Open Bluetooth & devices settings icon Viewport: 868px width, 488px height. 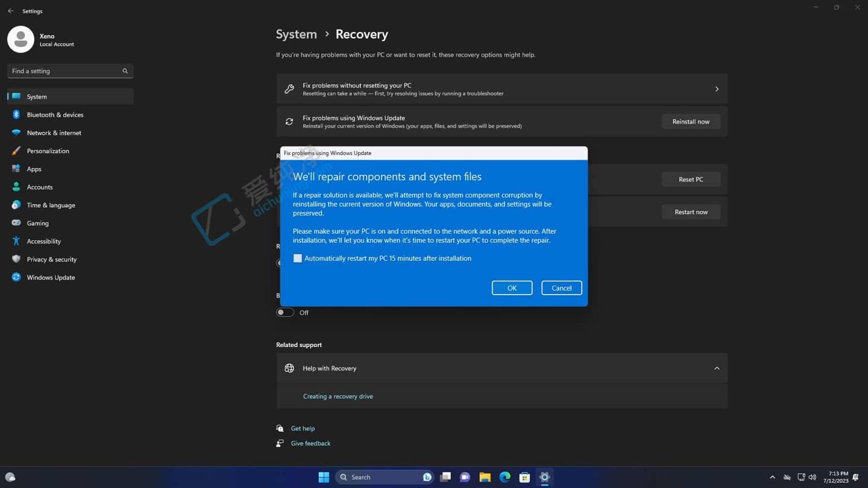(x=15, y=114)
